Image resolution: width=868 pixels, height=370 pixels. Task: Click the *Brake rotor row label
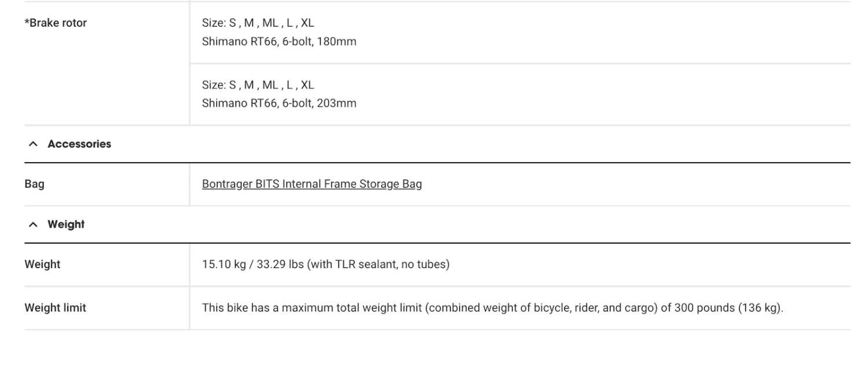click(x=56, y=23)
